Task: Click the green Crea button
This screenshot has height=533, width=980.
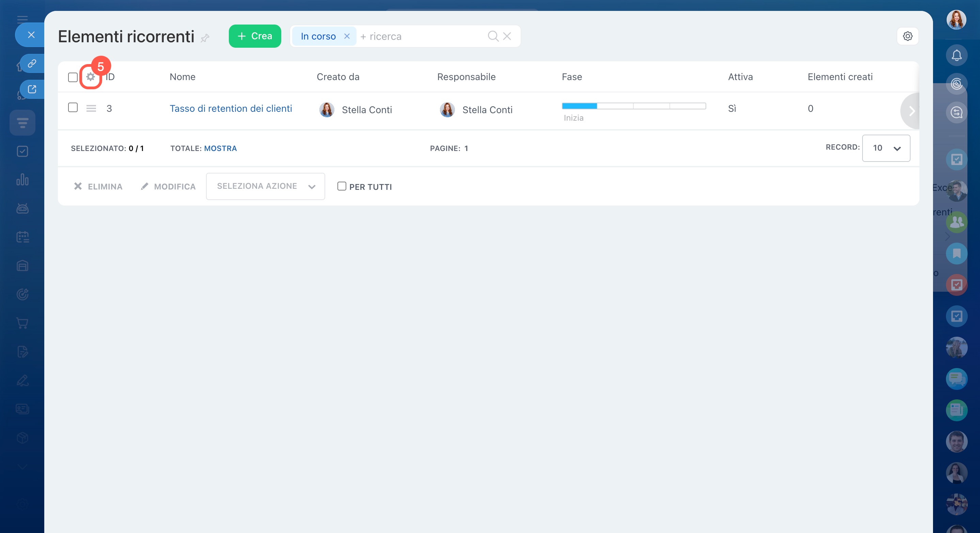Action: point(254,36)
